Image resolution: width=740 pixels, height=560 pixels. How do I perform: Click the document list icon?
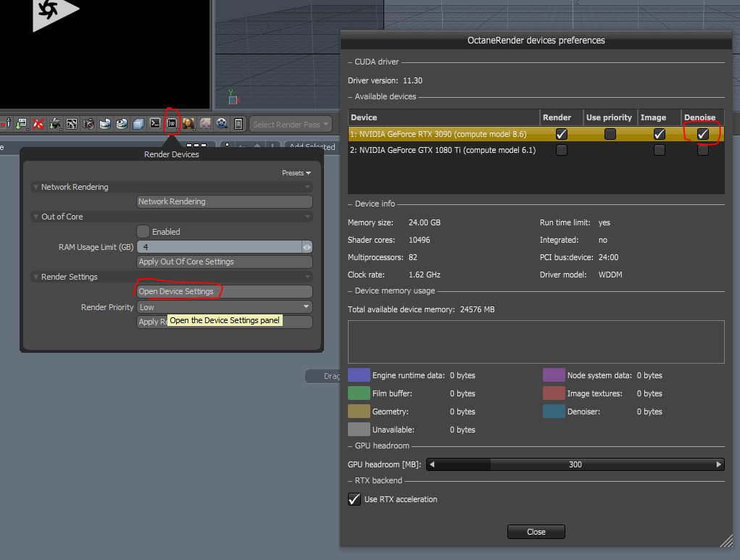click(238, 124)
